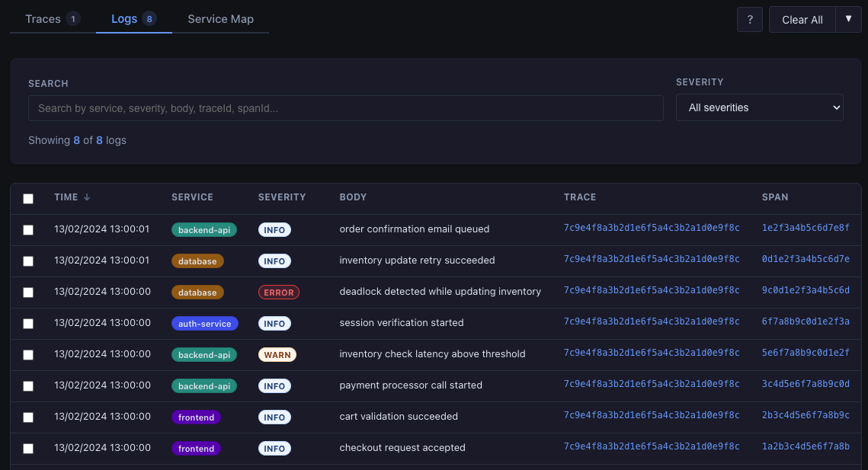
Task: Select the Logs tab
Action: click(133, 19)
